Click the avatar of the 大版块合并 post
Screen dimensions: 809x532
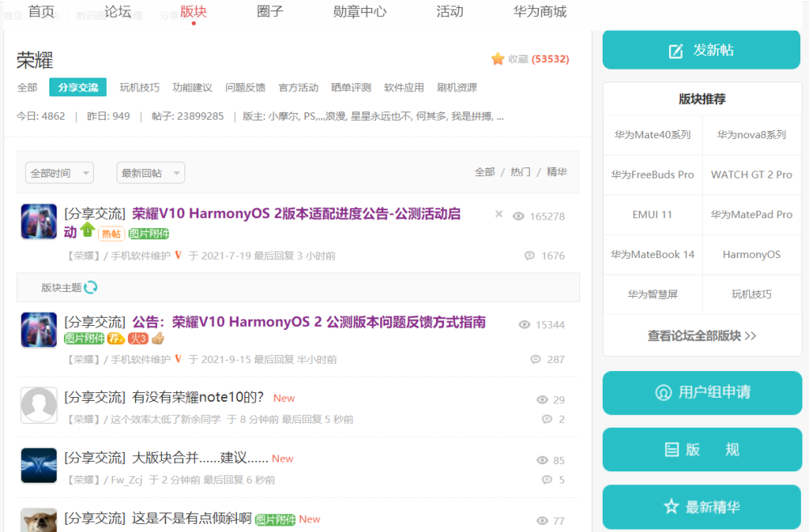click(39, 466)
